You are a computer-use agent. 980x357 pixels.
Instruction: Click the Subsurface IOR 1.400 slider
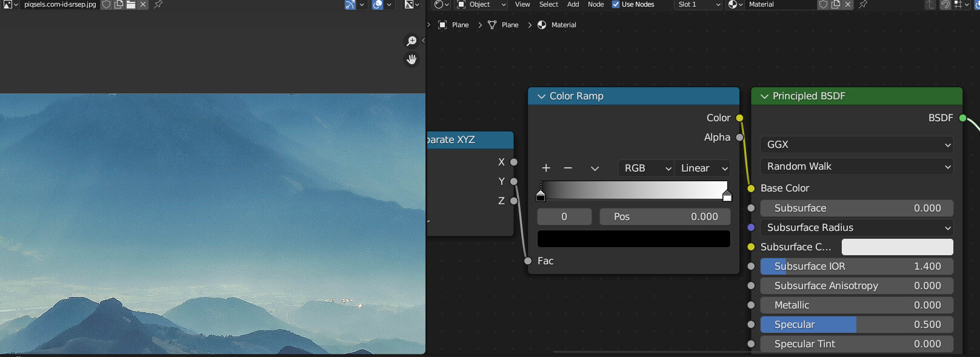pos(856,266)
